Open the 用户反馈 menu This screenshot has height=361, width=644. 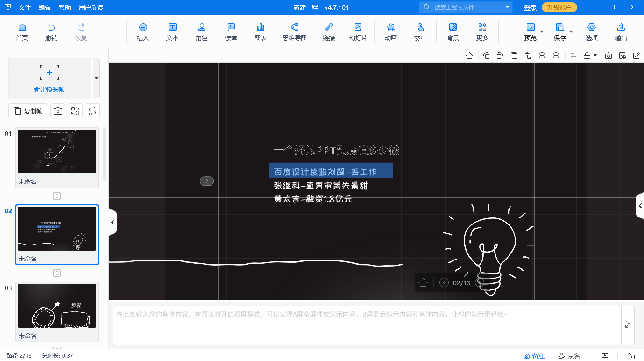(91, 7)
